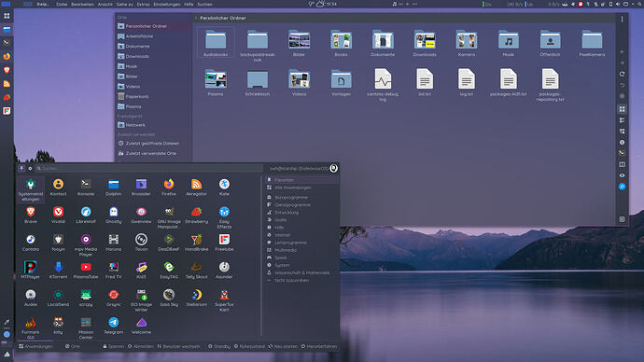This screenshot has width=644, height=362.
Task: Open Strawberry music player icon
Action: click(196, 216)
